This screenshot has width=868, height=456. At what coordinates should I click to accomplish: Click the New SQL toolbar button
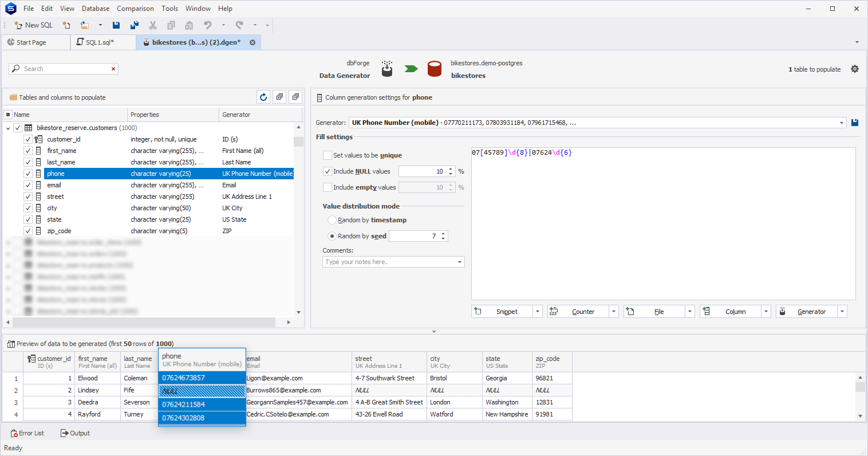[x=33, y=25]
